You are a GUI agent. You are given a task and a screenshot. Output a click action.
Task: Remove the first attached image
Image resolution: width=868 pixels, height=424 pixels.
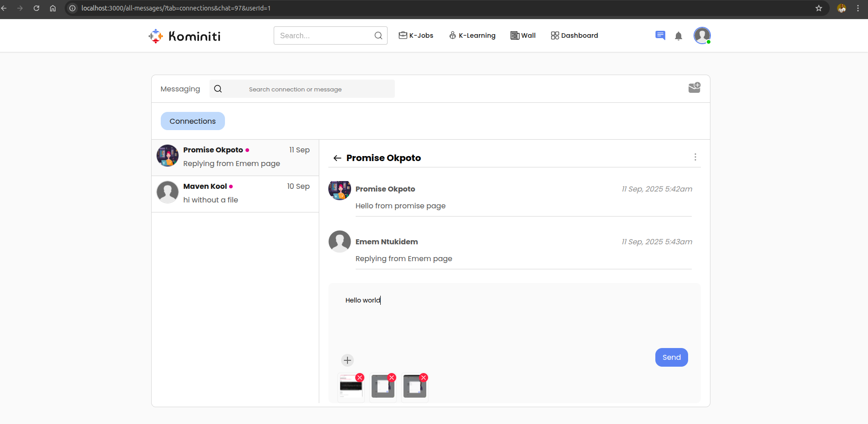point(360,378)
